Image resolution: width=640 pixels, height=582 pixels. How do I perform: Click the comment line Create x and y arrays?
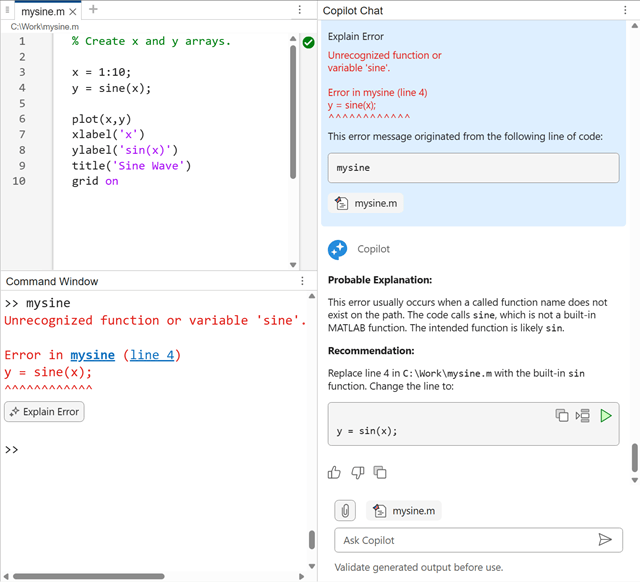point(151,42)
